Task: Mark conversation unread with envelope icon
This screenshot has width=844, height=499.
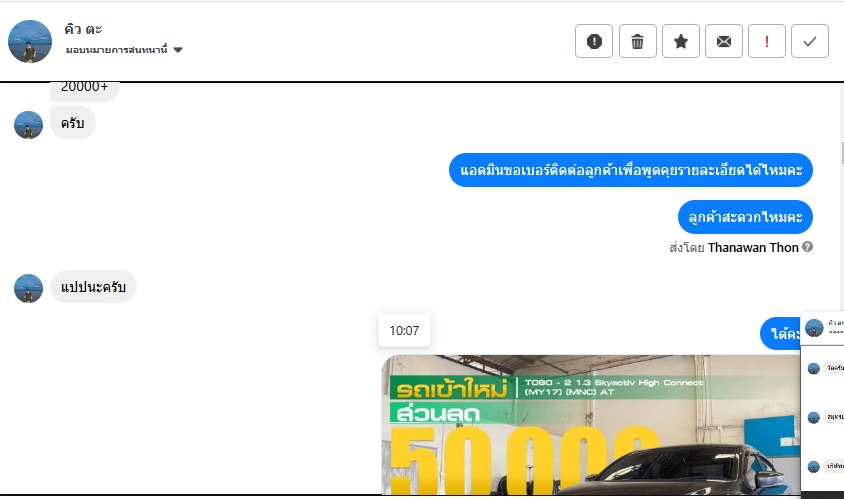Action: [x=723, y=41]
